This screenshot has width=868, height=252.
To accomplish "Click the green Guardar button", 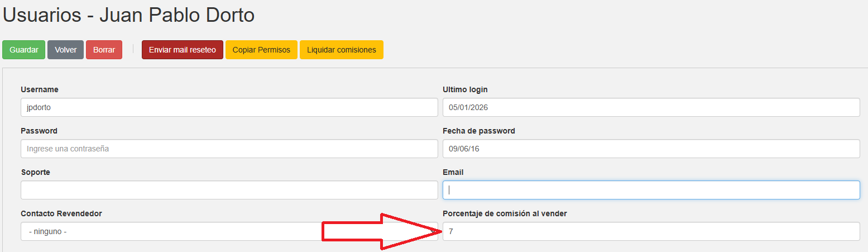I will (23, 50).
